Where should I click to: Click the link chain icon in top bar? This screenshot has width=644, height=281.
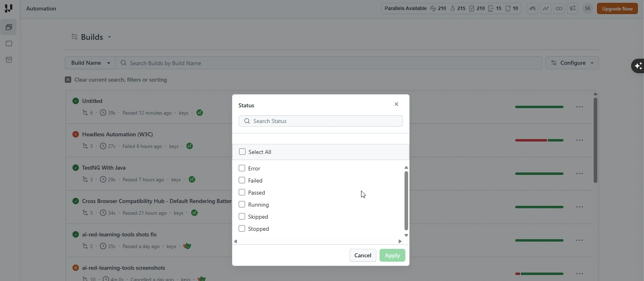[x=559, y=8]
